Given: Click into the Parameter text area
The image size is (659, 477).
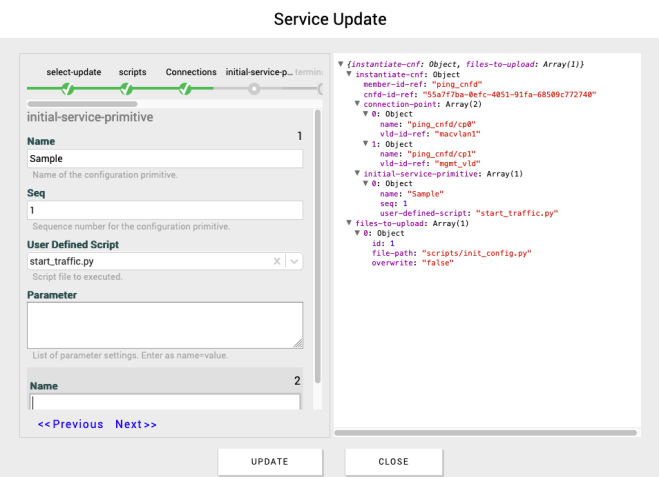Looking at the screenshot, I should click(164, 325).
